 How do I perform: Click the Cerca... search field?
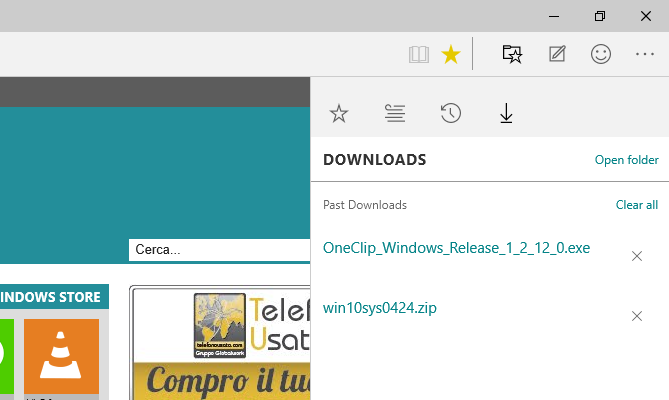[219, 249]
